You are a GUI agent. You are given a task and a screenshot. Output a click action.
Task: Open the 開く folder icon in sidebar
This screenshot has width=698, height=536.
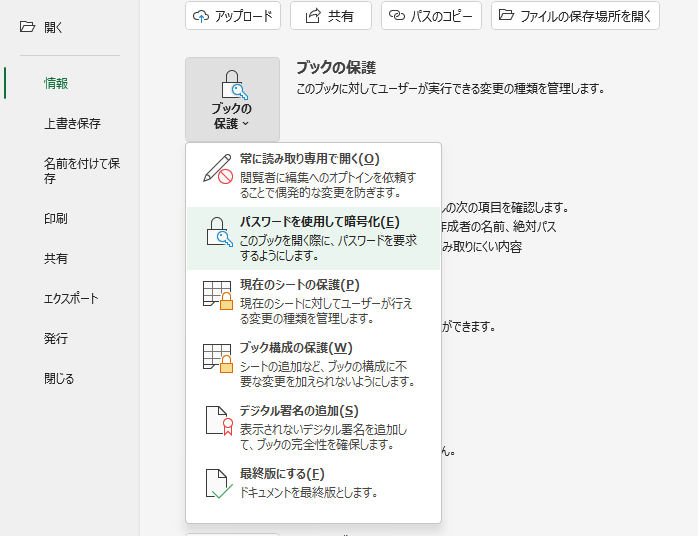(27, 27)
